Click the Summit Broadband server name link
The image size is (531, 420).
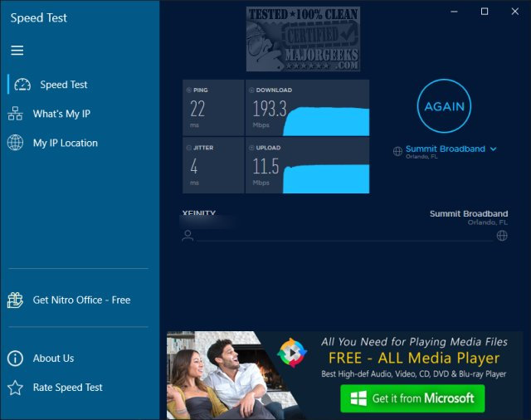click(445, 149)
